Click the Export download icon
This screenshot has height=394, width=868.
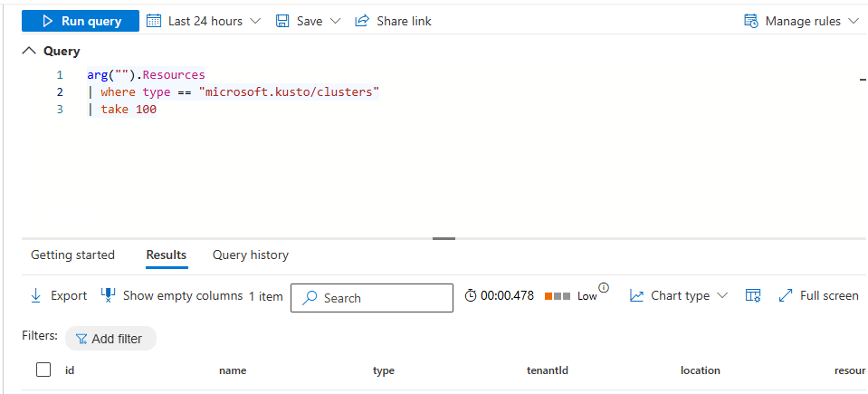tap(36, 295)
